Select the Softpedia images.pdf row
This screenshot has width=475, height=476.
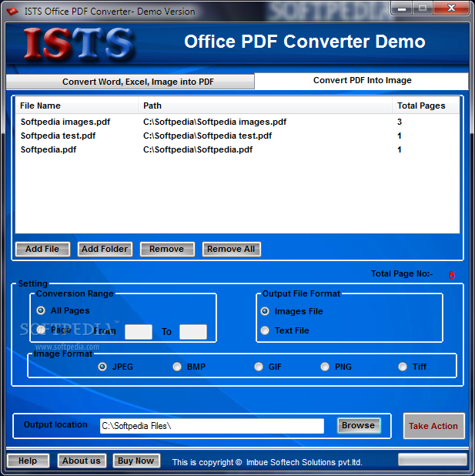coord(237,122)
